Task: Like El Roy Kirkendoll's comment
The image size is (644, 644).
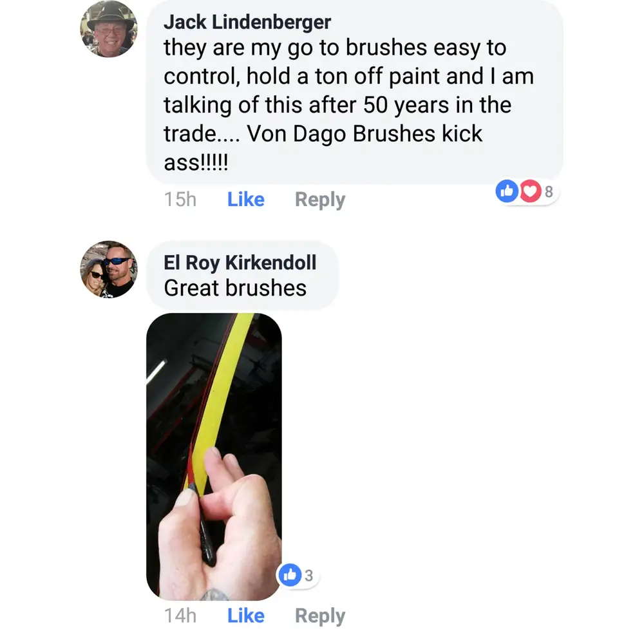Action: pos(245,616)
